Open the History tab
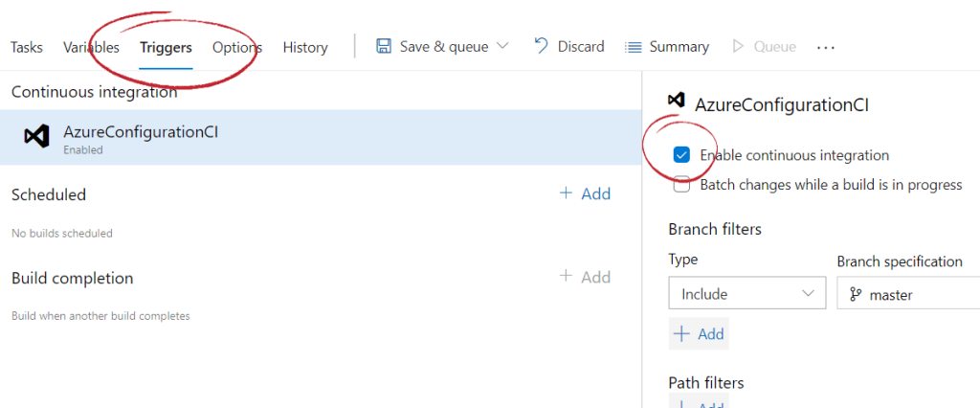The image size is (980, 408). click(x=305, y=47)
